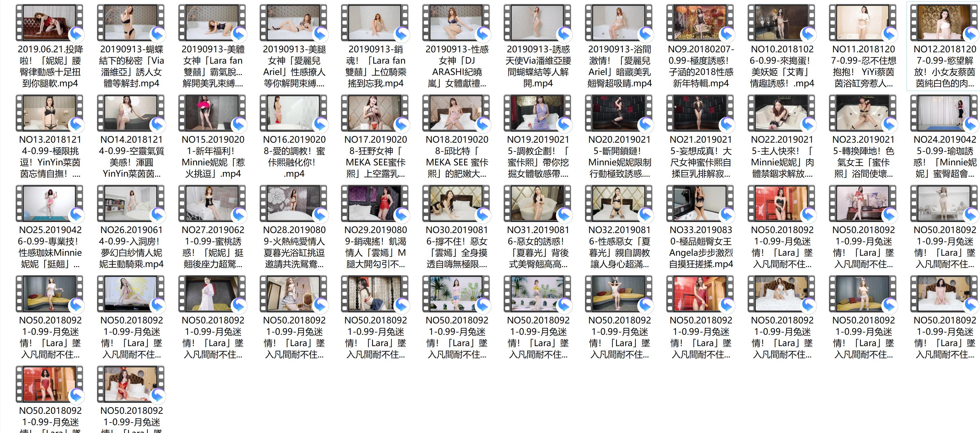Select the NO15.20190201 Minnie video icon
Image resolution: width=980 pixels, height=433 pixels.
click(x=212, y=113)
